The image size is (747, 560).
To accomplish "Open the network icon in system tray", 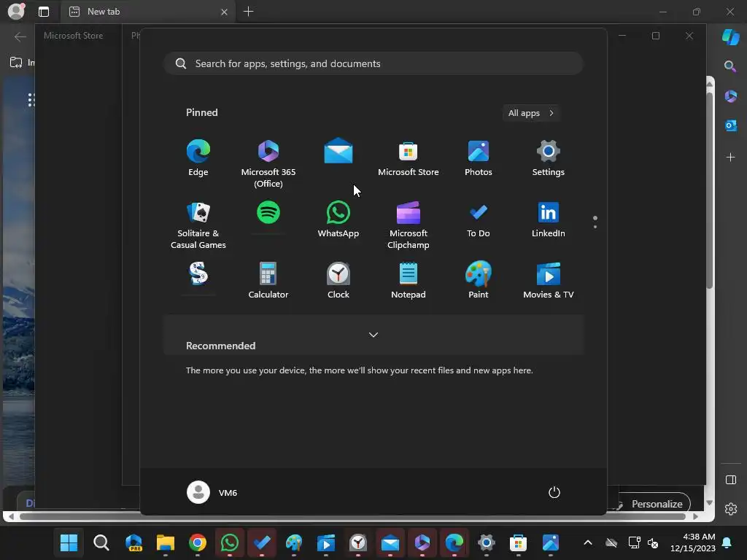I will [x=634, y=542].
